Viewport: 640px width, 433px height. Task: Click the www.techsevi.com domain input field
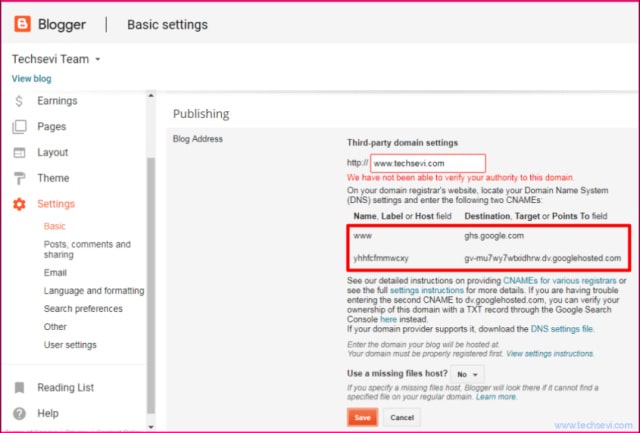(428, 163)
